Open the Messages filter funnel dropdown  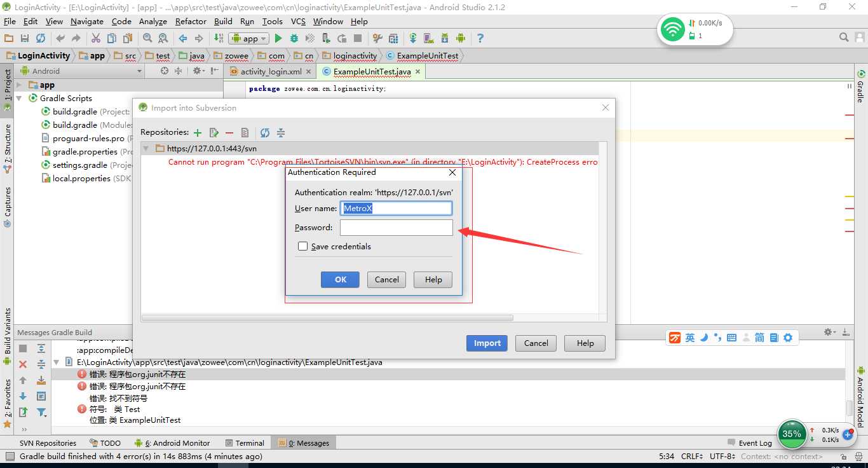(42, 412)
